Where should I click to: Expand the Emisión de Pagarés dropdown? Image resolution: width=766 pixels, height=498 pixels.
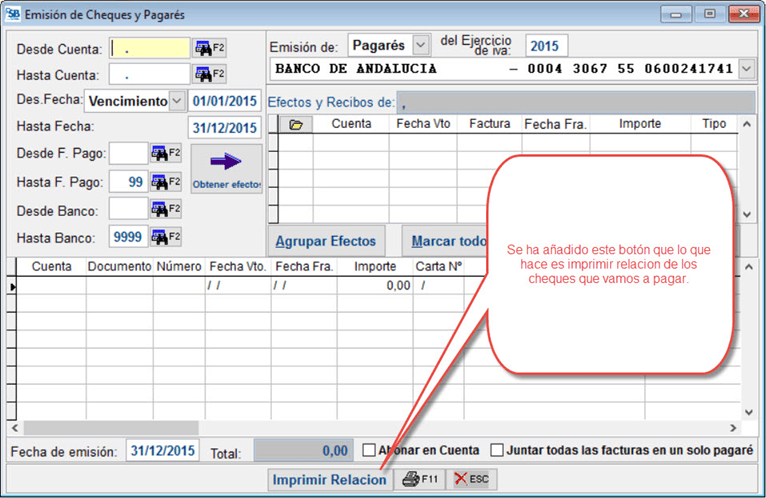[x=421, y=45]
